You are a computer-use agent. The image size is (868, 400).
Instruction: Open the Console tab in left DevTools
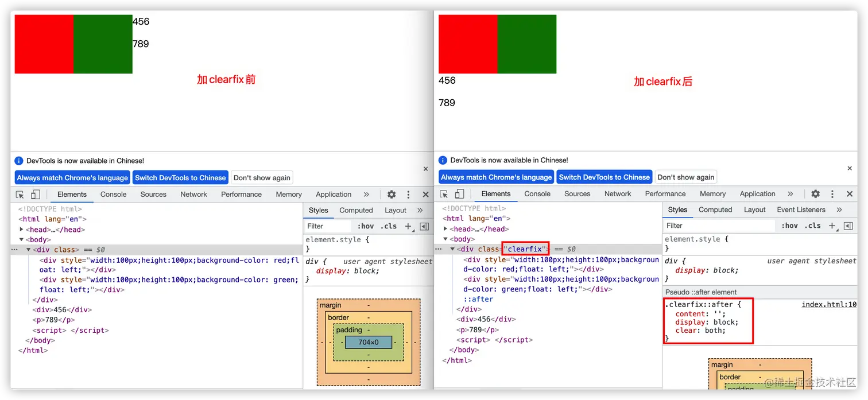click(114, 195)
